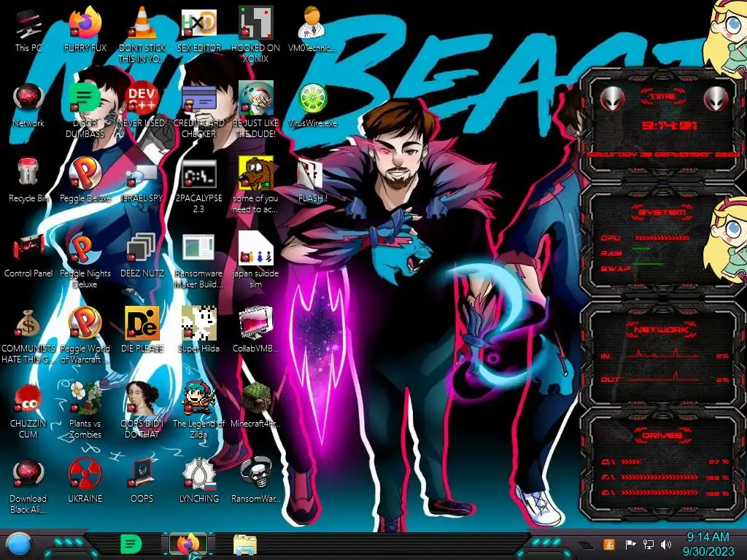Click the IN network graph row
Viewport: 747px width, 560px height.
[x=664, y=355]
